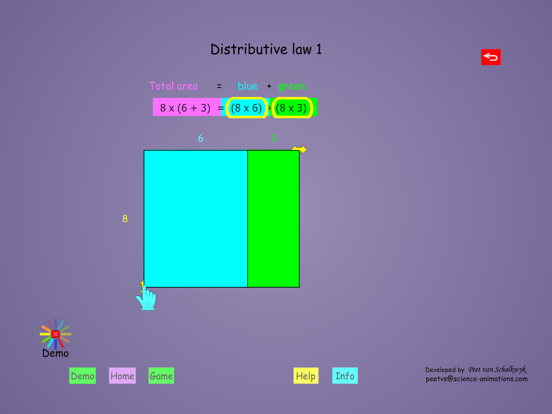
Task: Start the Game button
Action: pos(161,376)
